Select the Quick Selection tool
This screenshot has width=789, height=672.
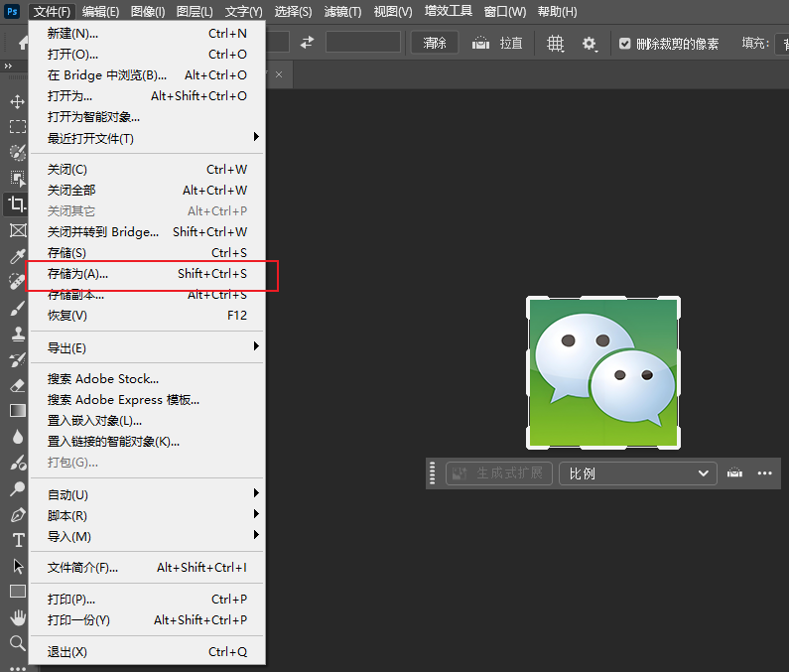18,152
